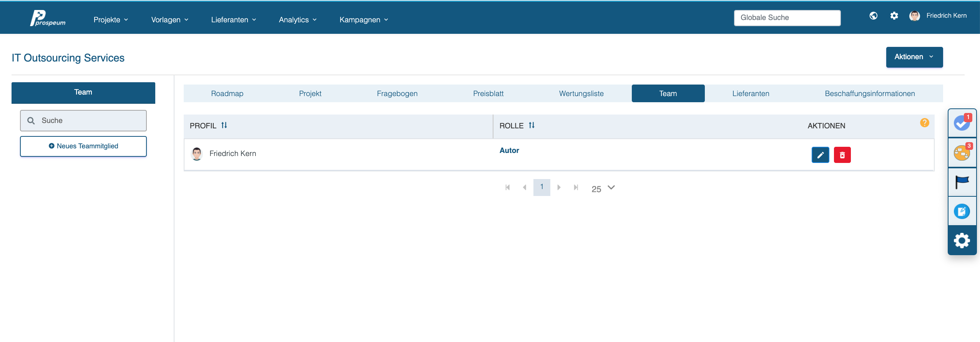
Task: Click the orange help question mark icon
Action: click(925, 123)
